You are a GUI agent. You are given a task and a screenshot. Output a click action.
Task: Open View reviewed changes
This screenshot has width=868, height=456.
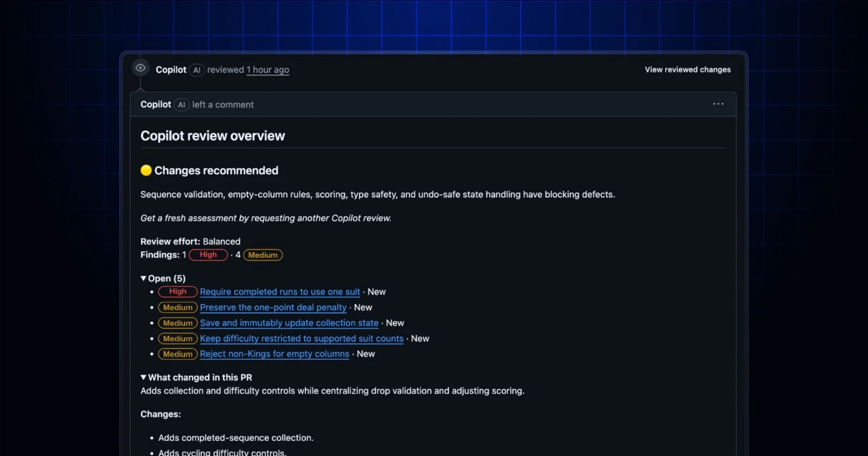point(688,69)
